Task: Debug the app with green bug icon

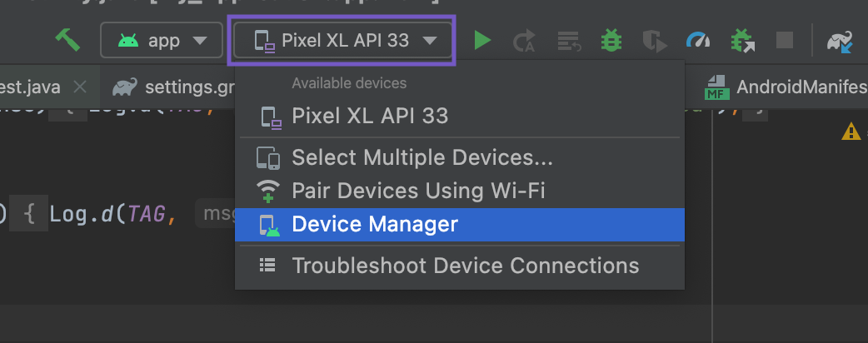Action: [611, 40]
